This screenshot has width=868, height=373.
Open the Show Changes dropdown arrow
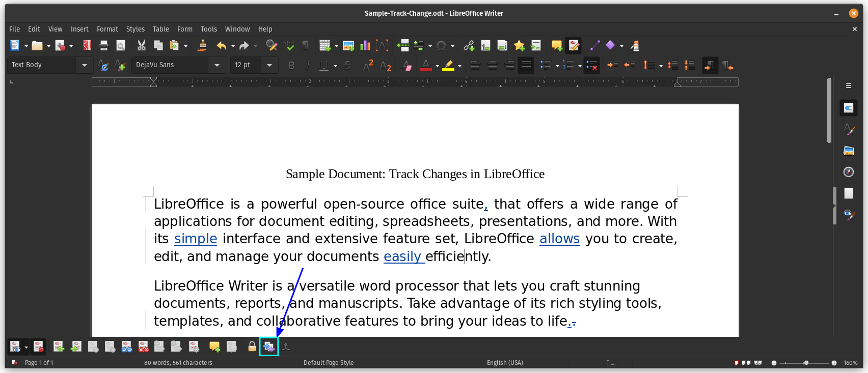pyautogui.click(x=26, y=347)
